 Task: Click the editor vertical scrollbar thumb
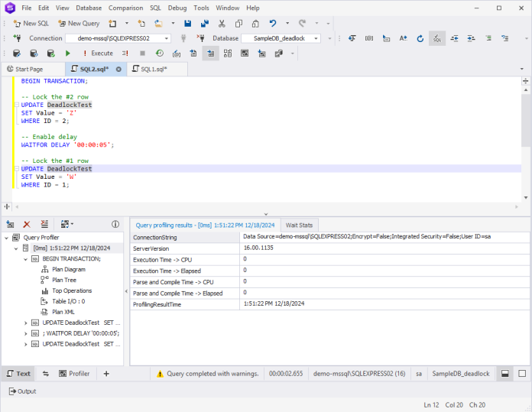coord(526,121)
